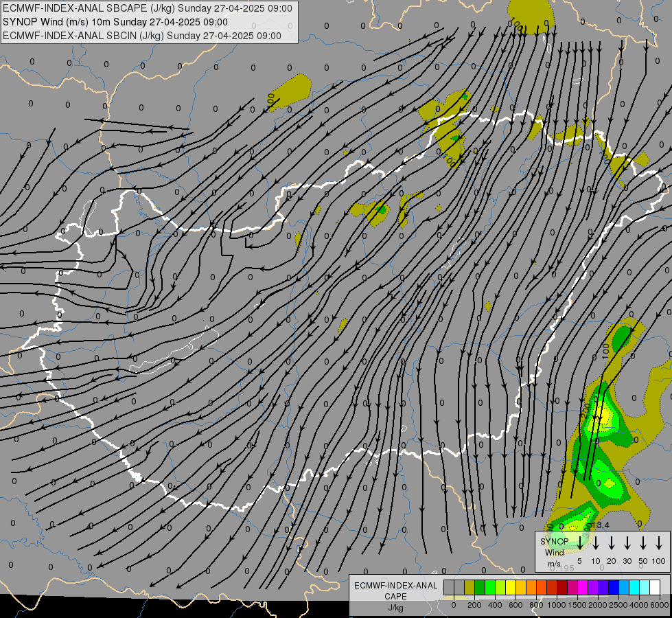Click the 600 tick label on CAPE scale
The image size is (672, 618).
[x=515, y=605]
